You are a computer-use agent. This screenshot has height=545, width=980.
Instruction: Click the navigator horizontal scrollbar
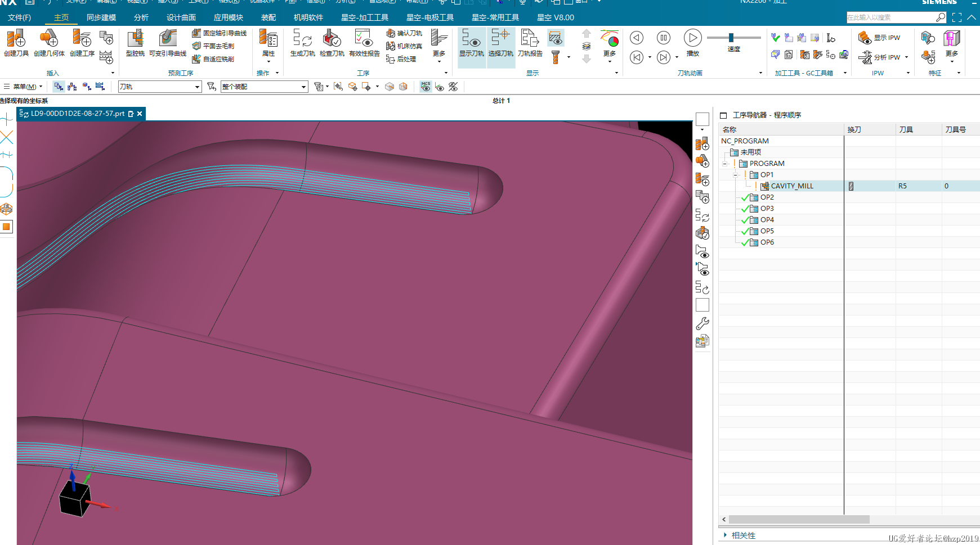(799, 520)
